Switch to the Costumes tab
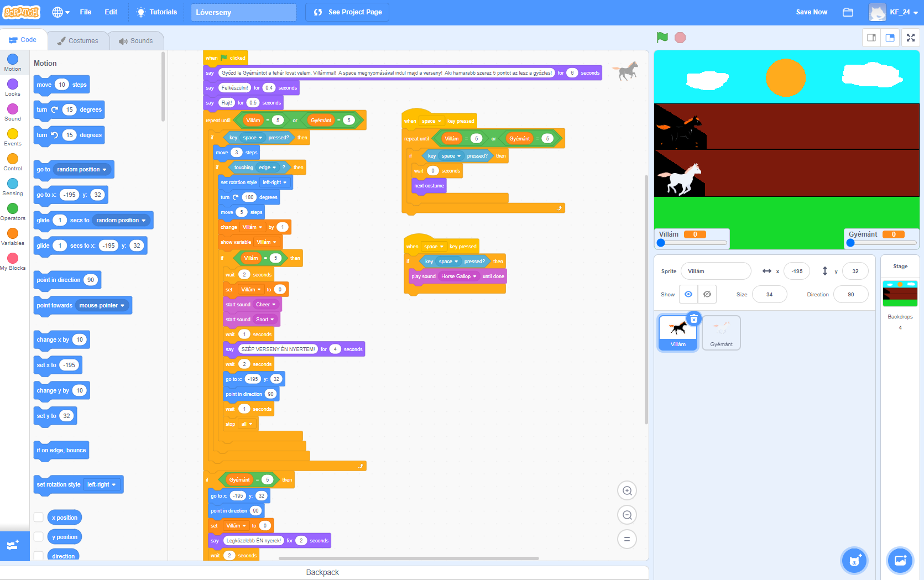Screen dimensions: 924x580 [78, 40]
